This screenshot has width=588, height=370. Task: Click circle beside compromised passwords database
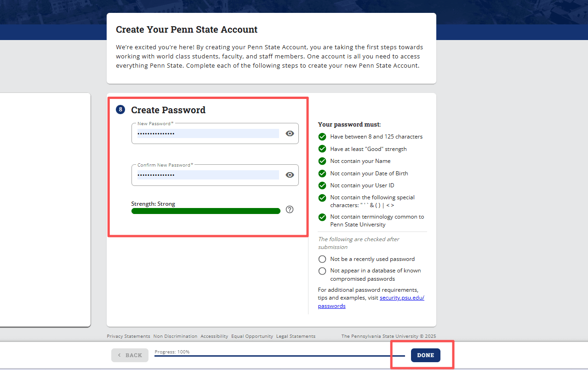point(322,271)
